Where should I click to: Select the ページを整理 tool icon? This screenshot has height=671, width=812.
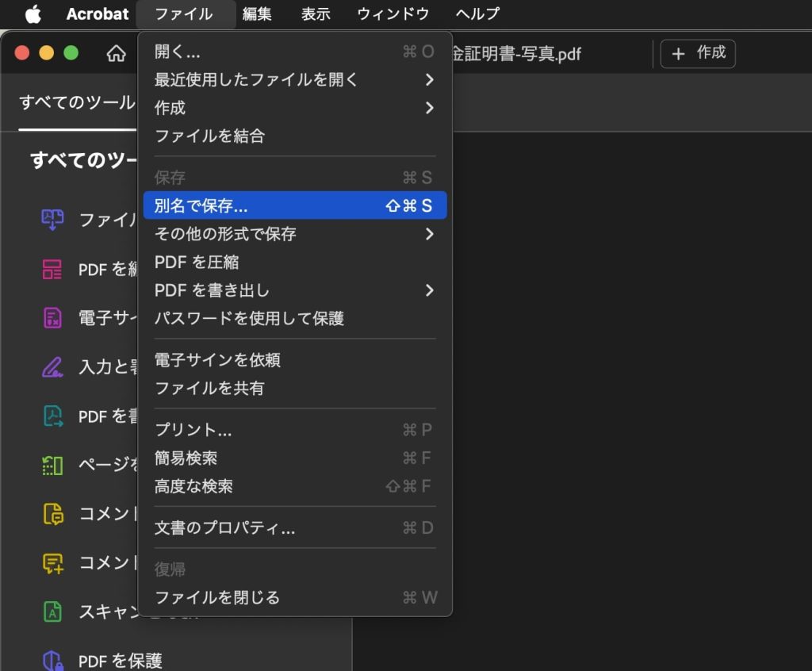pos(52,465)
